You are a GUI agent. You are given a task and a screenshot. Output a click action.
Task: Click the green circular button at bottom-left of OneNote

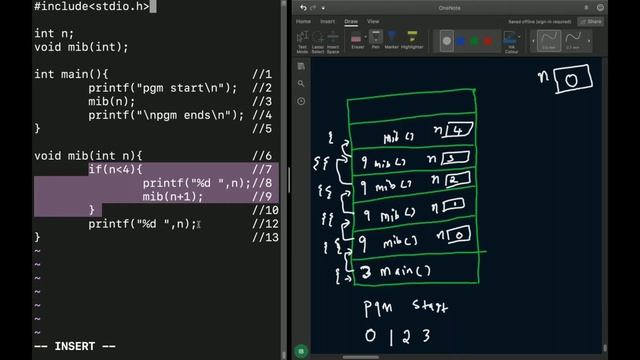301,351
